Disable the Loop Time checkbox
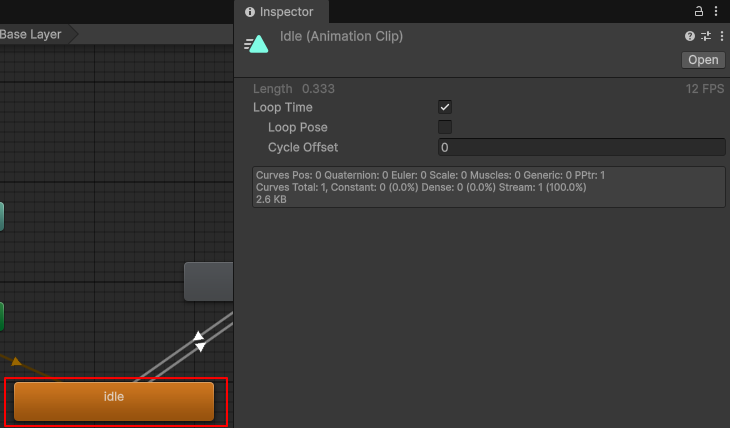 click(445, 107)
